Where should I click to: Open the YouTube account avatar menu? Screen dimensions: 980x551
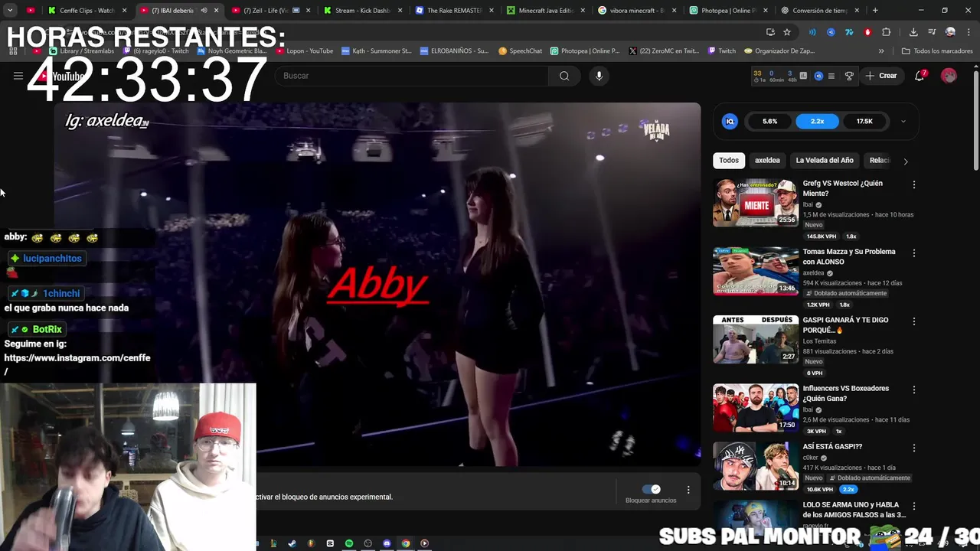click(949, 76)
